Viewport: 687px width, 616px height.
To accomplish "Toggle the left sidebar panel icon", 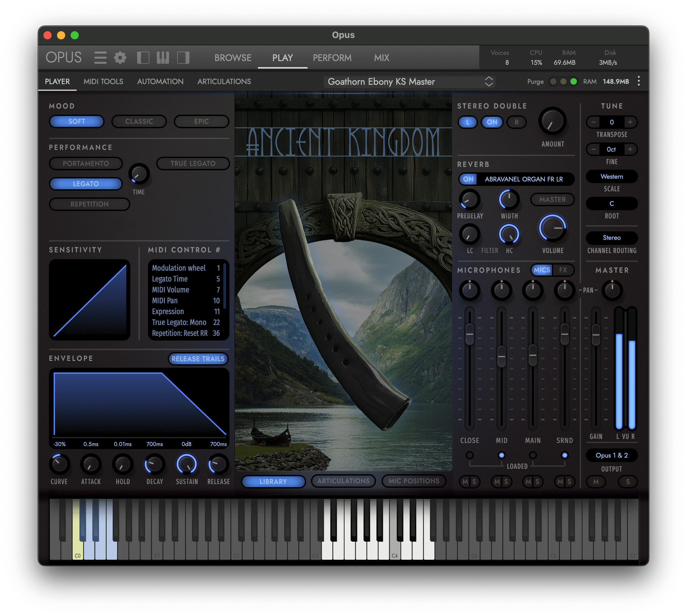I will pyautogui.click(x=143, y=58).
